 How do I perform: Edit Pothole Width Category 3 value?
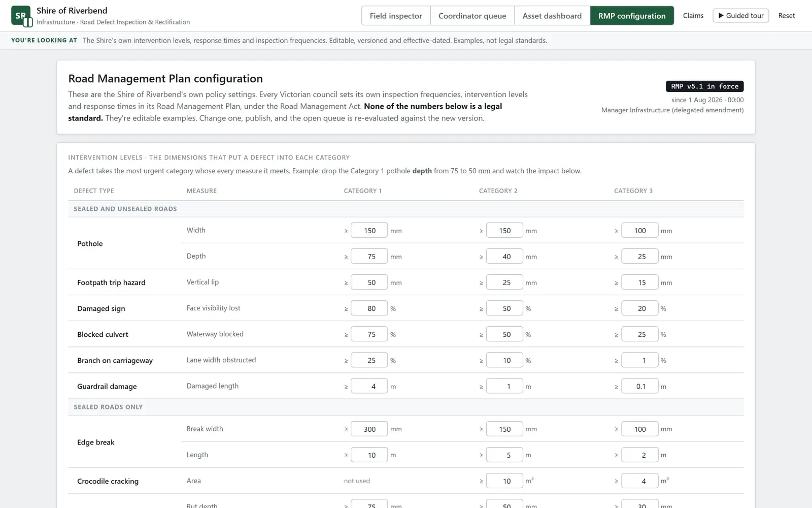639,231
